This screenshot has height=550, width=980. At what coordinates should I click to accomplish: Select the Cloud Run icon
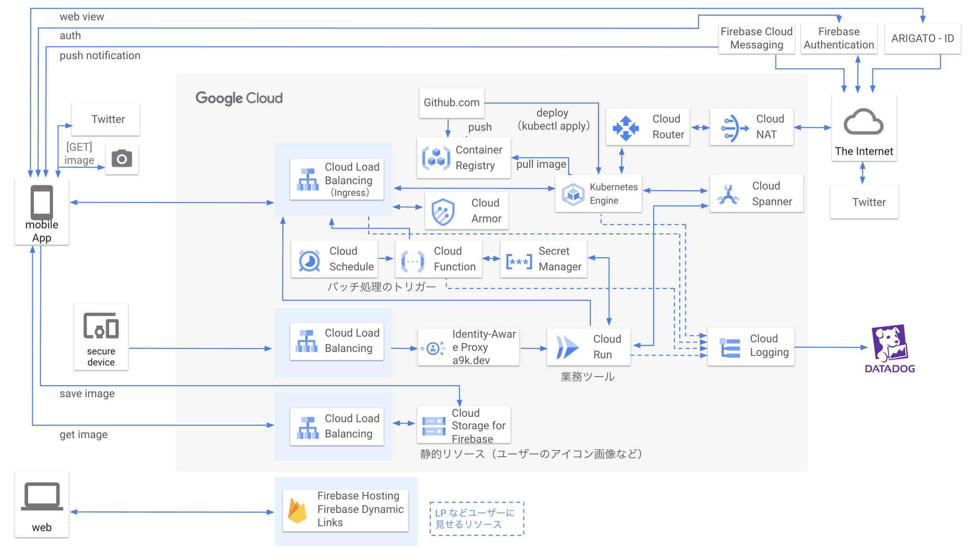[x=567, y=348]
